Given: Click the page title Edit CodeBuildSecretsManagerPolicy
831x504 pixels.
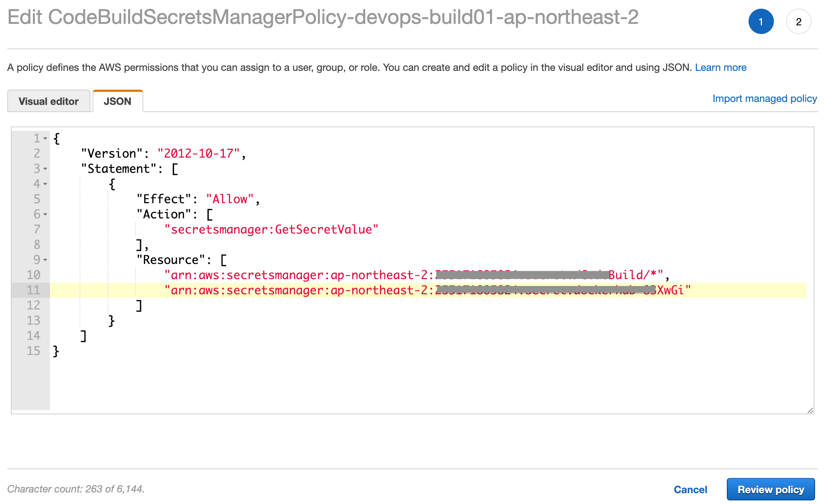Looking at the screenshot, I should click(x=323, y=17).
